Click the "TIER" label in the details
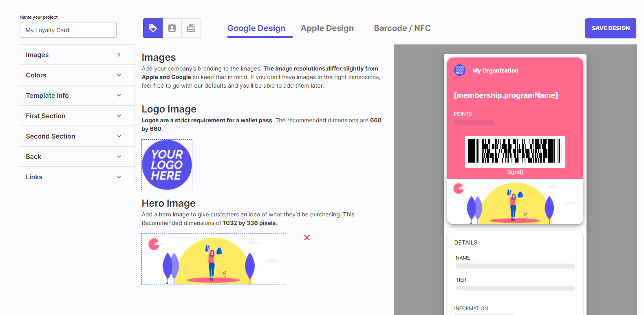The width and height of the screenshot is (644, 315). (461, 280)
